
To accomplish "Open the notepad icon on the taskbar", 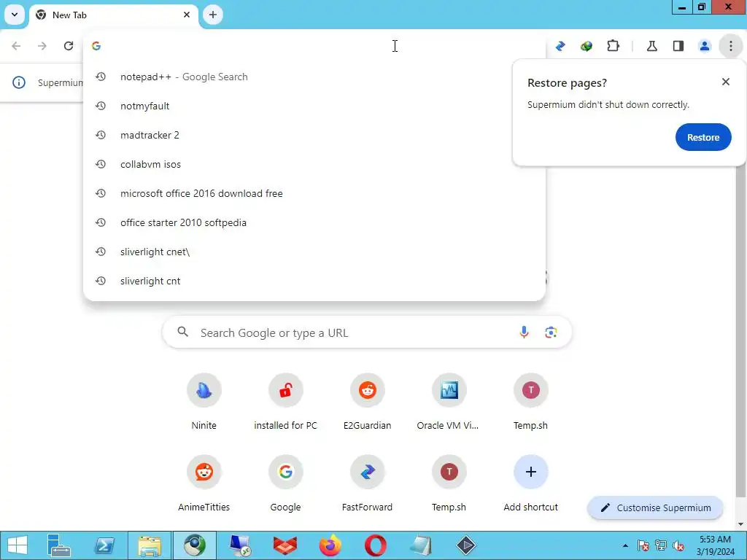I will 421,545.
